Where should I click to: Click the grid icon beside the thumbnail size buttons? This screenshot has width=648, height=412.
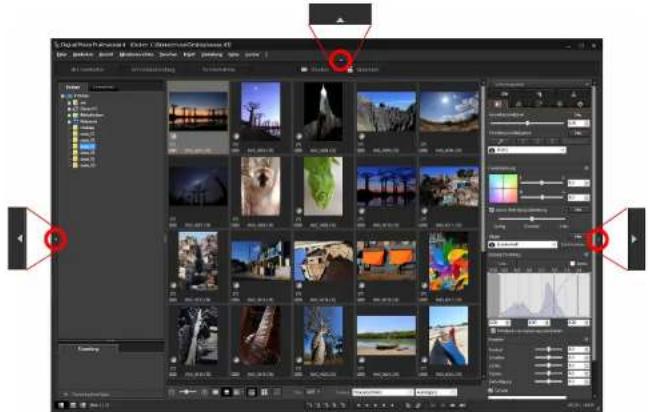tap(264, 392)
